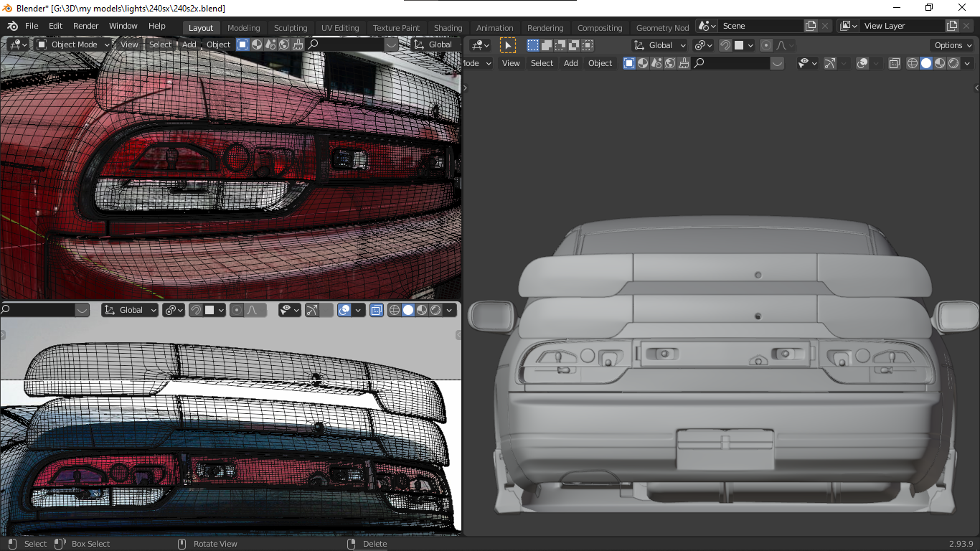This screenshot has width=980, height=551.
Task: Click the add View Layer icon
Action: (x=952, y=26)
